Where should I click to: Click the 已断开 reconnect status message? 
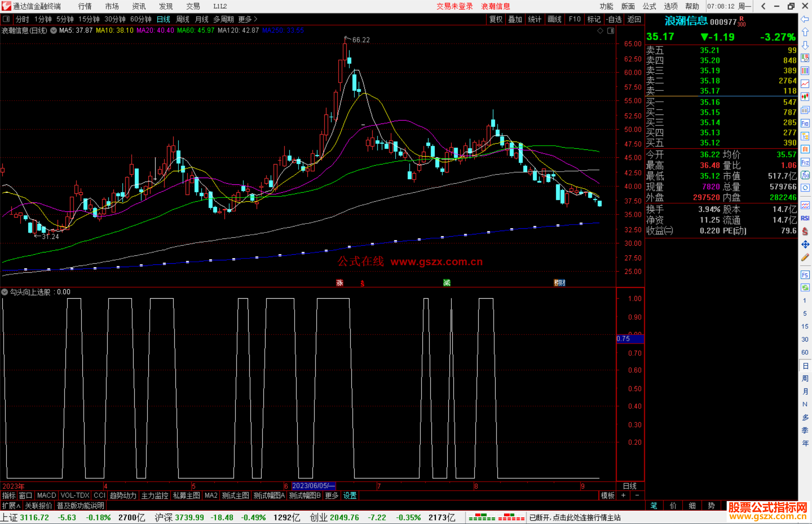[x=575, y=518]
